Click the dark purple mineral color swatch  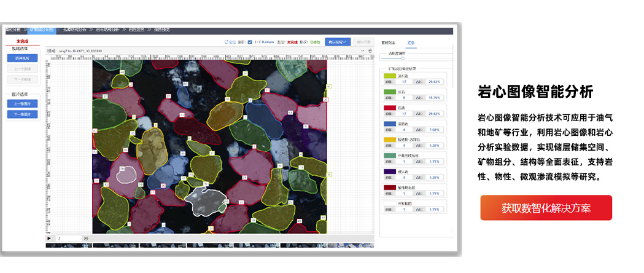pos(389,171)
